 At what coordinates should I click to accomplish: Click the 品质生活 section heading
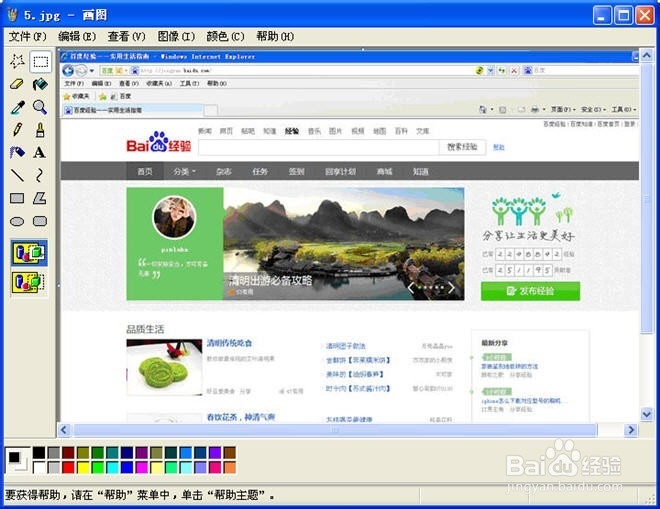[x=145, y=329]
